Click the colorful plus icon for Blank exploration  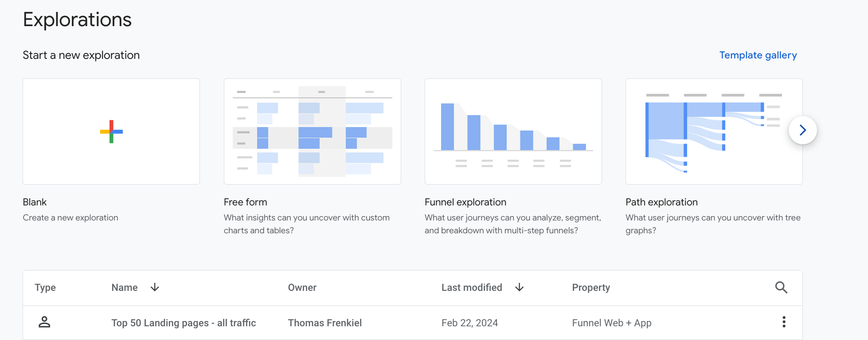(x=111, y=131)
